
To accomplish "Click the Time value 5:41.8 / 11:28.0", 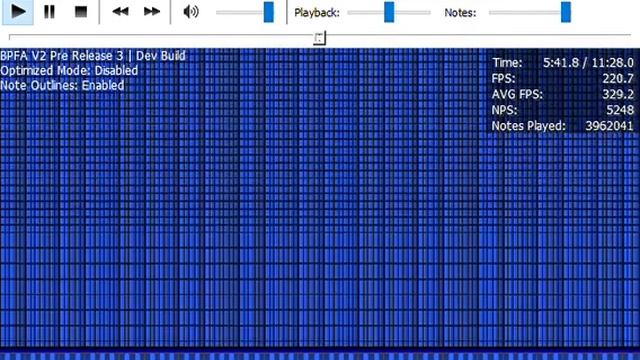I will [x=588, y=63].
